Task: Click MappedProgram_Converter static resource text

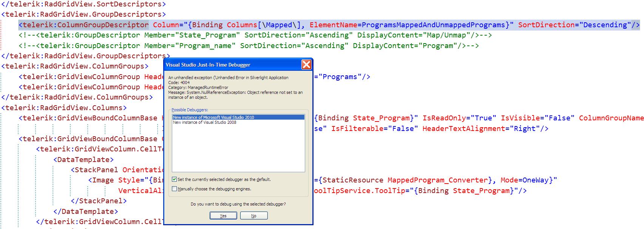Action: pyautogui.click(x=438, y=181)
